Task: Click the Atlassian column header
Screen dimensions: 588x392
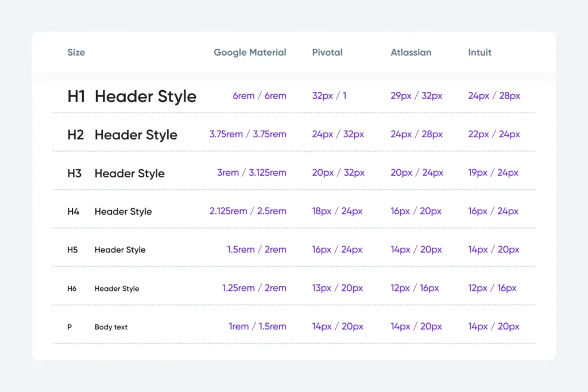Action: point(411,52)
